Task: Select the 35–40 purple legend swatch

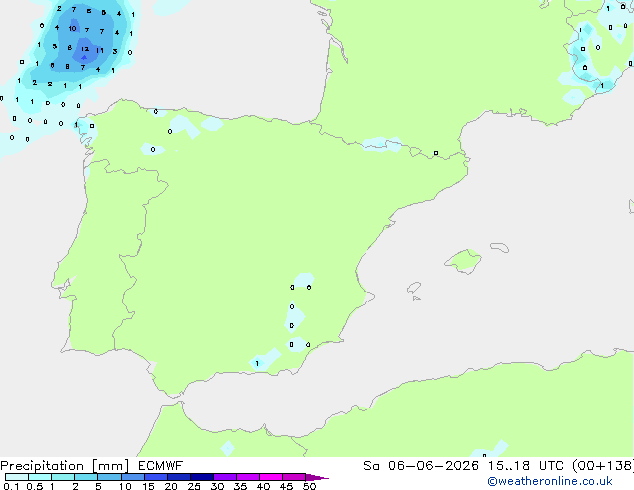Action: pos(248,477)
